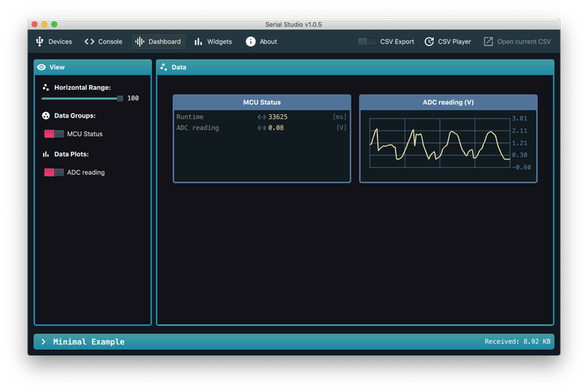The height and width of the screenshot is (392, 588).
Task: Click the CSV Player button label
Action: tap(455, 41)
